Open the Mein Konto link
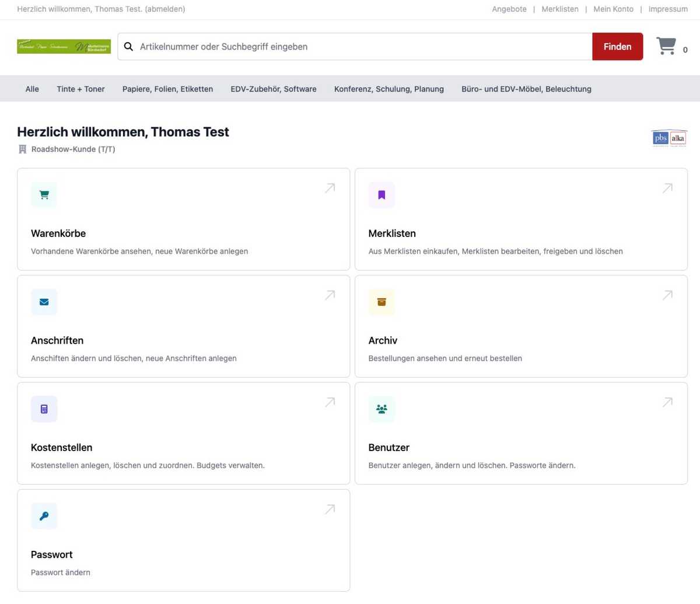This screenshot has height=604, width=700. click(x=613, y=9)
